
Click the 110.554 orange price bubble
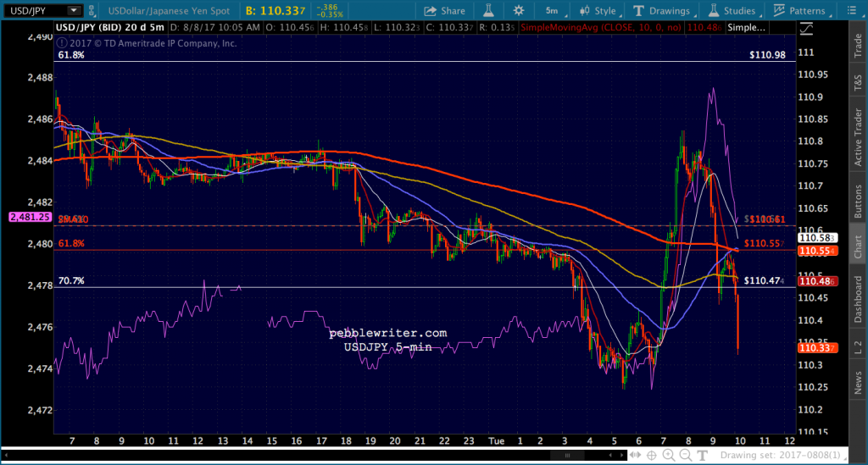(817, 251)
